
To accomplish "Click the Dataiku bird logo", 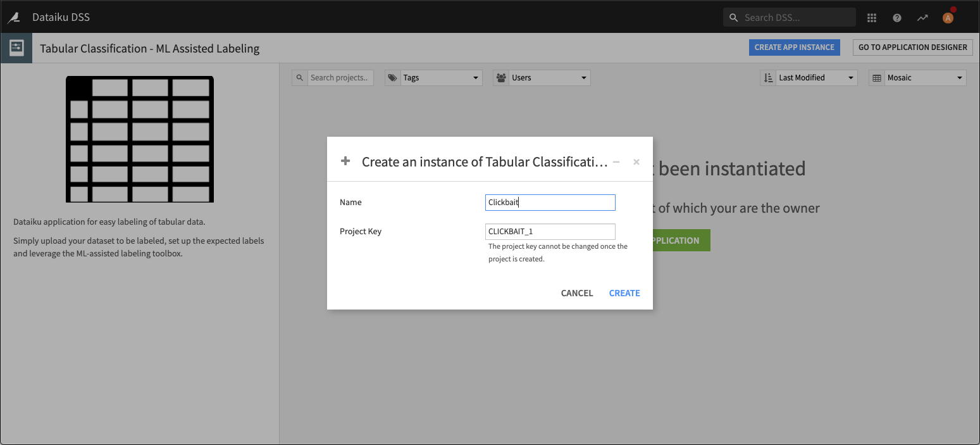I will pyautogui.click(x=13, y=17).
